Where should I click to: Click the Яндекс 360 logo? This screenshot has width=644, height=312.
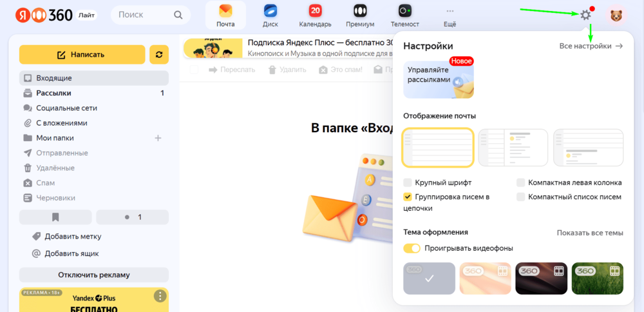point(44,15)
